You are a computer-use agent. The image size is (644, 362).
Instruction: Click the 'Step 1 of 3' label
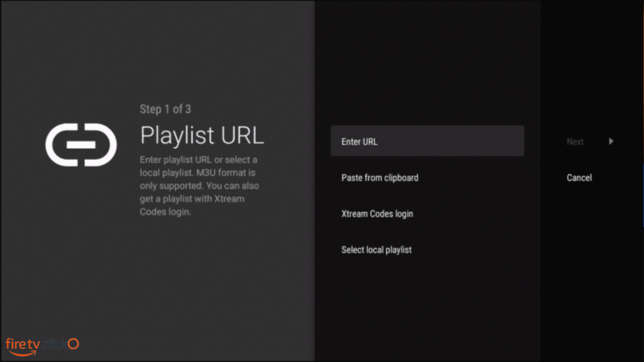pyautogui.click(x=165, y=109)
